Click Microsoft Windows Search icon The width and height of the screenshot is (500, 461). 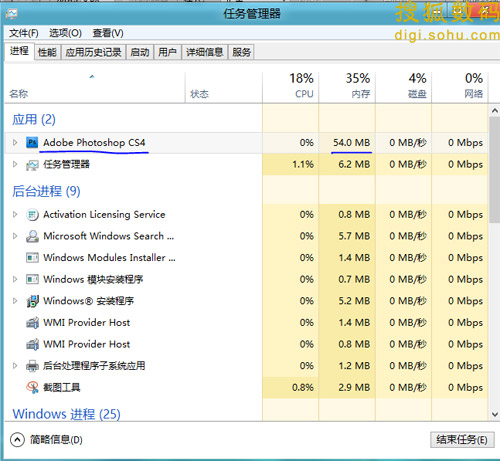pyautogui.click(x=32, y=236)
